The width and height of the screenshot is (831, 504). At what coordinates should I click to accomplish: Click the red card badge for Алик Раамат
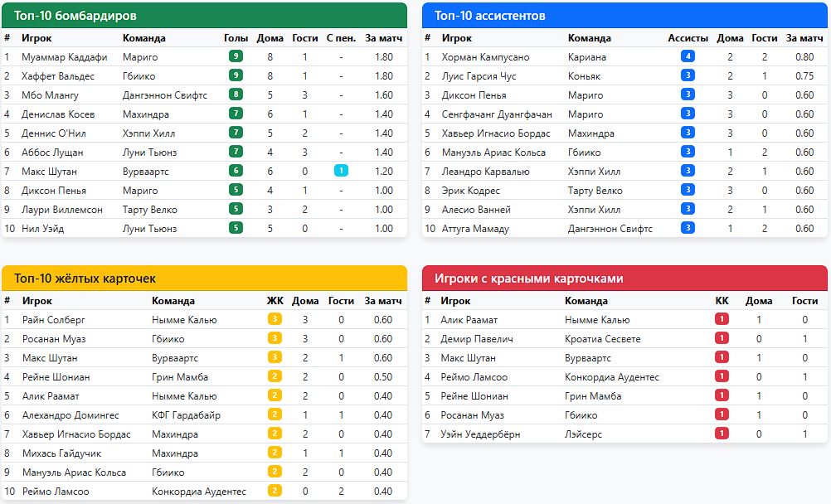722,319
